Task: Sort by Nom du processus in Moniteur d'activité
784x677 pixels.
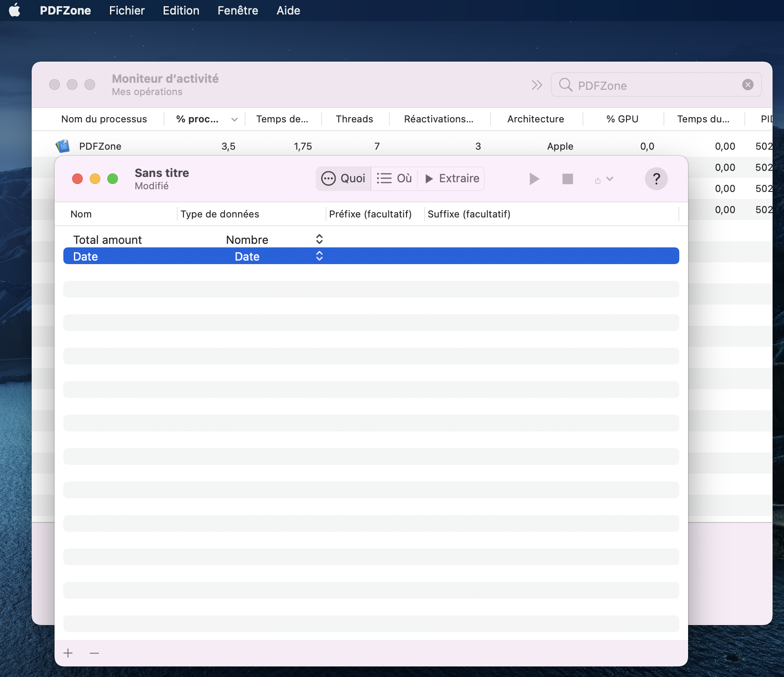Action: click(104, 119)
